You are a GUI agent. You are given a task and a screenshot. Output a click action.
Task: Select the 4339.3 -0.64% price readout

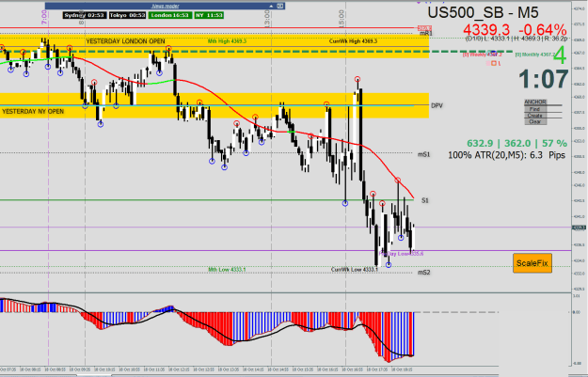pos(515,30)
